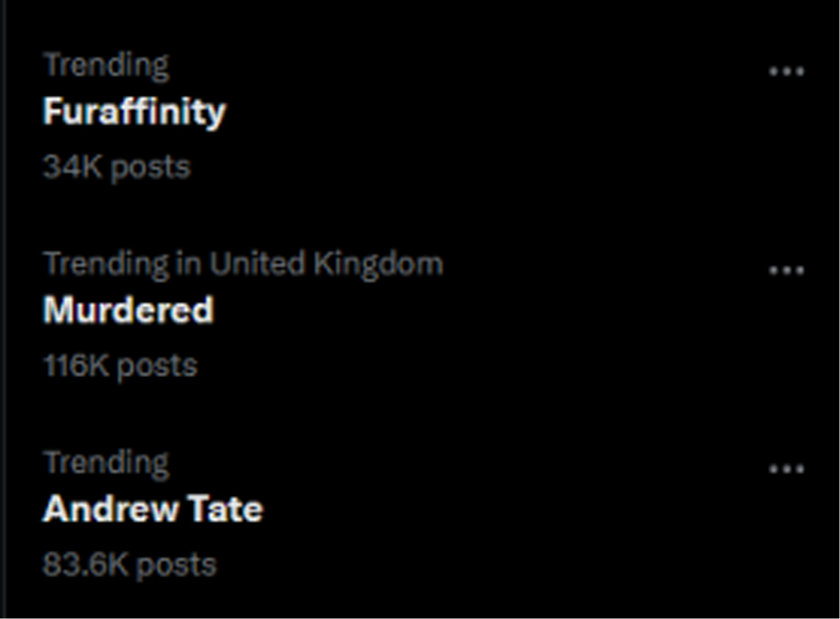This screenshot has height=619, width=840.
Task: Click the 116K posts count
Action: pos(120,366)
